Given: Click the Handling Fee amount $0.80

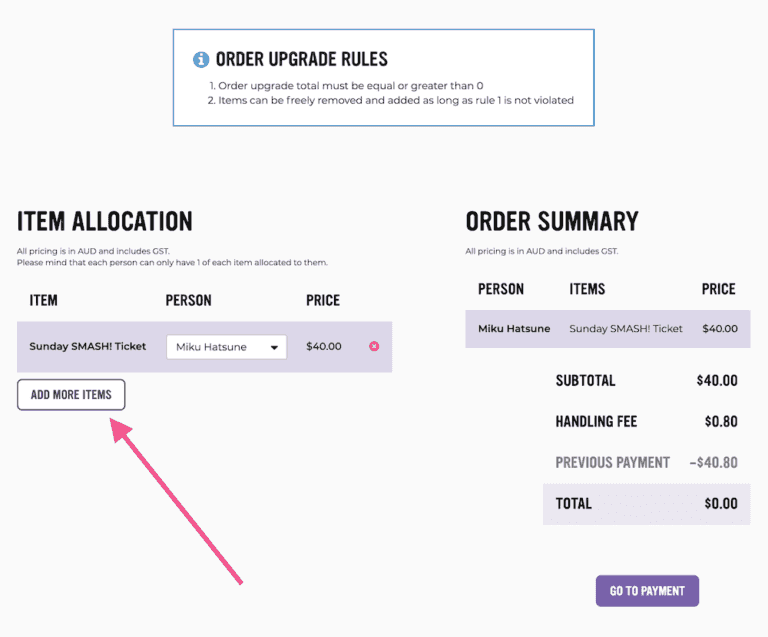Looking at the screenshot, I should 721,422.
